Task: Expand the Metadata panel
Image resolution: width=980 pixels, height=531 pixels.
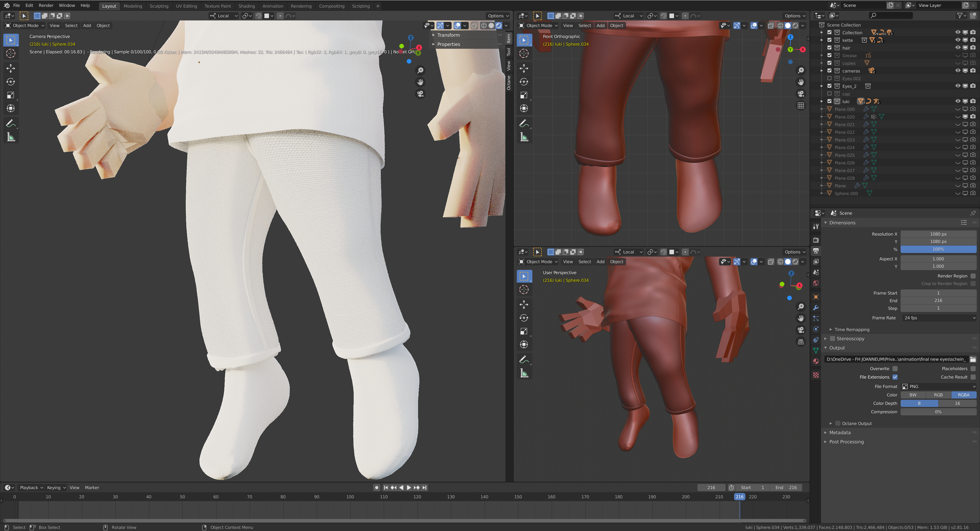Action: 840,432
